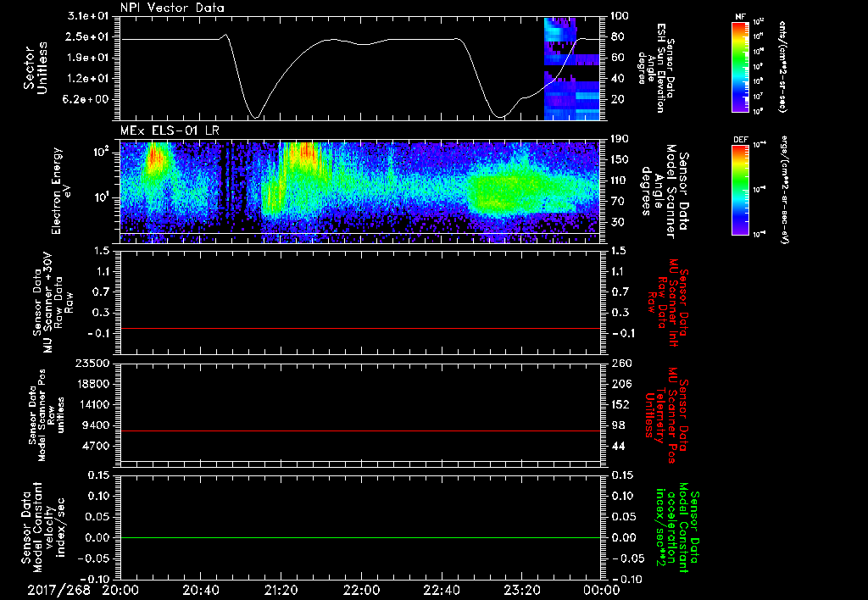Select the "MEx ELS-01 LR" panel title

click(170, 131)
